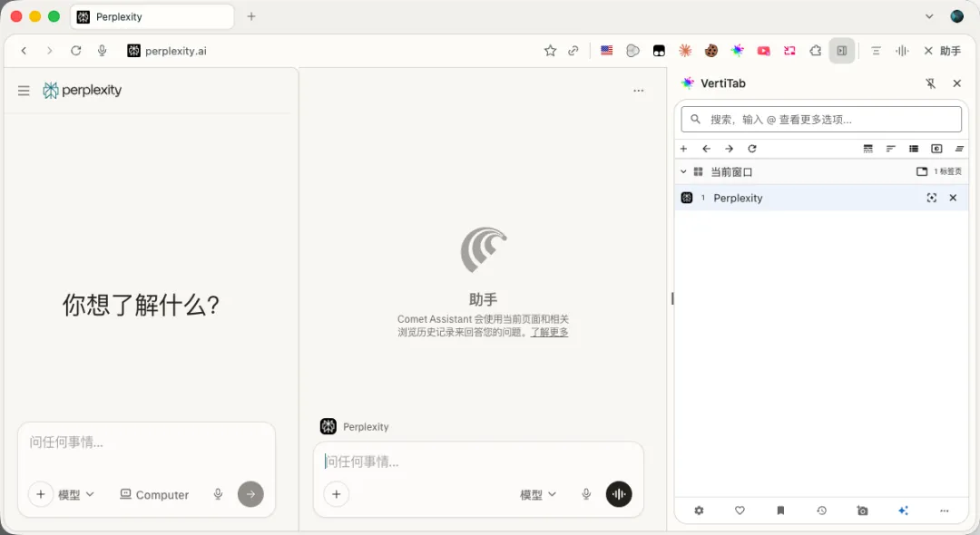Screen dimensions: 980x535
Task: Toggle VertiTab grouping view icon
Action: point(868,149)
